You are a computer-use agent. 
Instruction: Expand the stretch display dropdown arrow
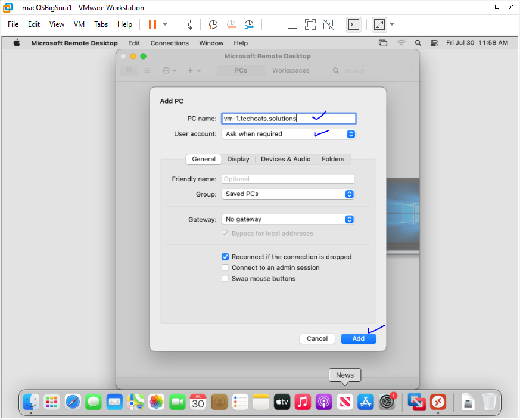[x=392, y=24]
